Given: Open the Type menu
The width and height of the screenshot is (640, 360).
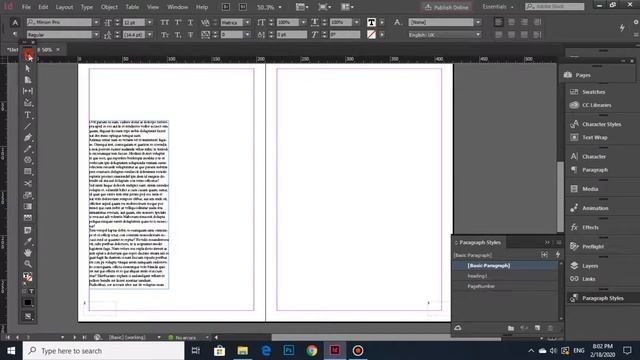Looking at the screenshot, I should [87, 7].
